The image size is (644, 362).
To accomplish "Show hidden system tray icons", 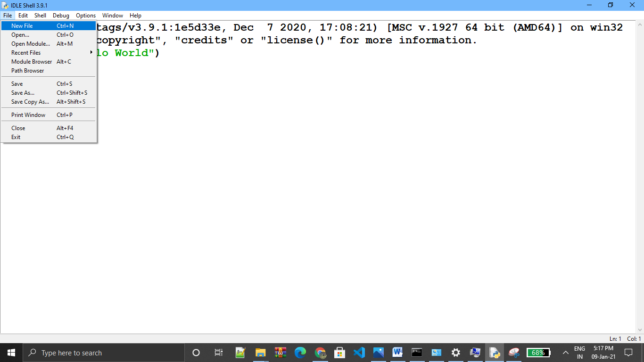I will coord(566,353).
